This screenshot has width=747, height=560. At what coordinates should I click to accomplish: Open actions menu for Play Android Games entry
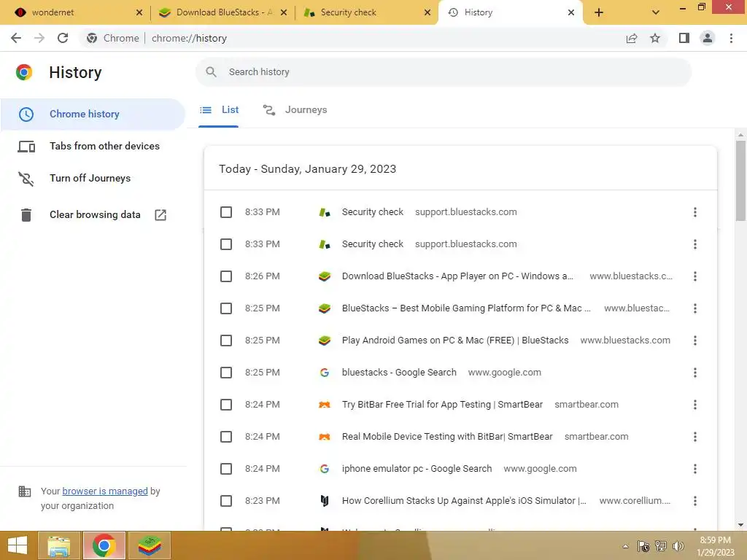tap(695, 341)
